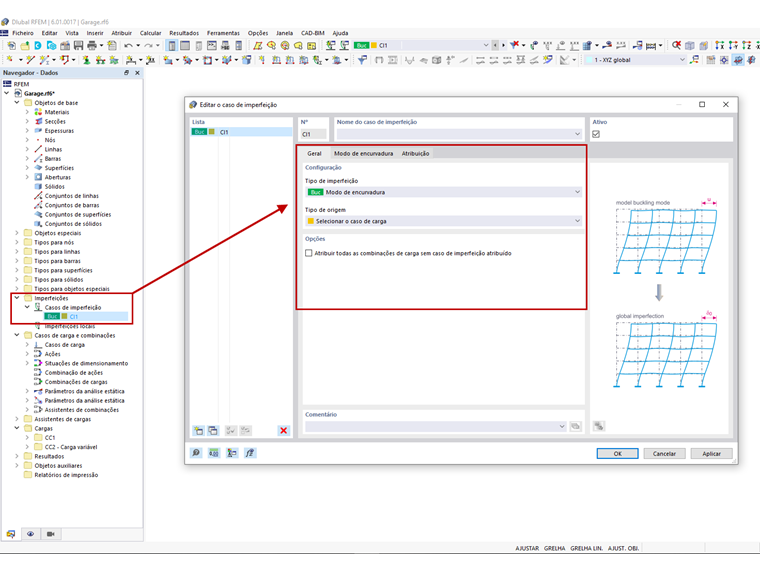Toggle AJUSTAR in the status bar
Screen dimensions: 760x570
pyautogui.click(x=527, y=548)
